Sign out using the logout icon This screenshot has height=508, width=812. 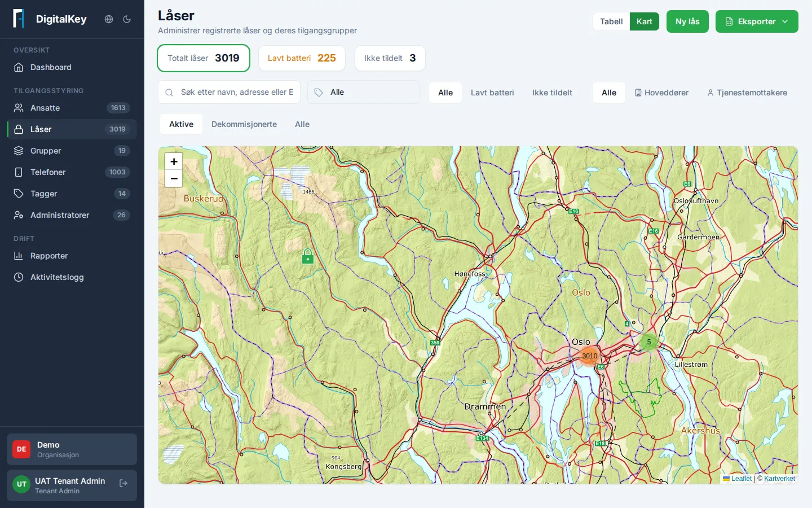[x=123, y=483]
